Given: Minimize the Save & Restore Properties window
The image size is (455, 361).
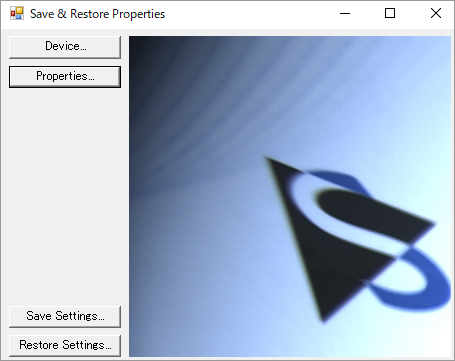Looking at the screenshot, I should 345,14.
